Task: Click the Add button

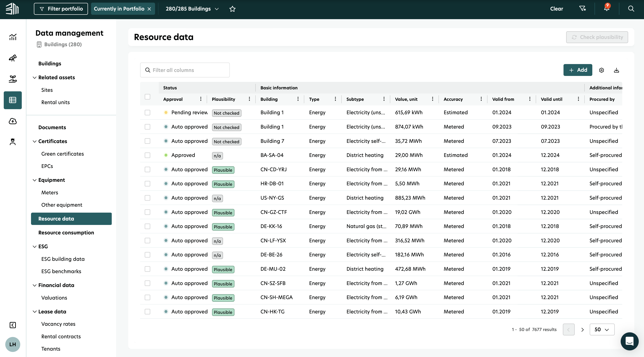Action: 578,70
